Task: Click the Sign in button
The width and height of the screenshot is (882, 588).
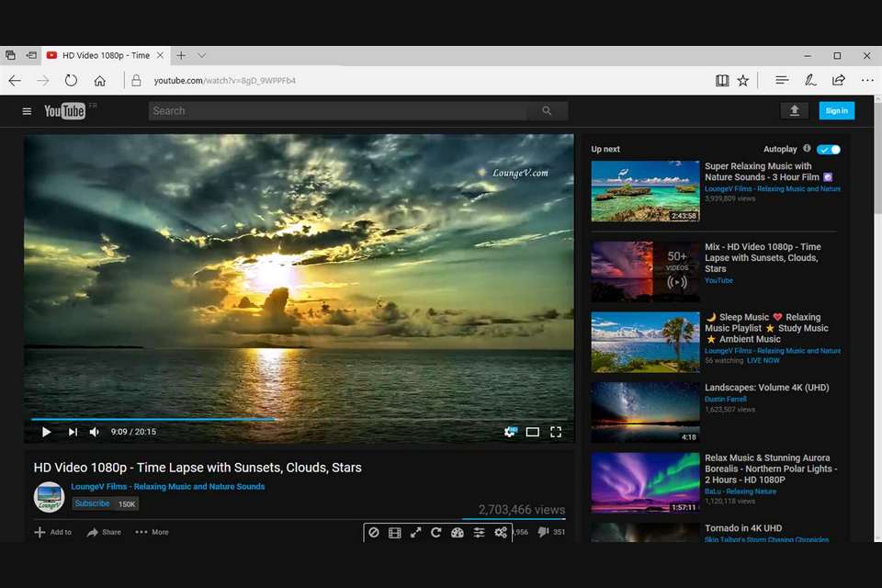Action: (x=836, y=110)
